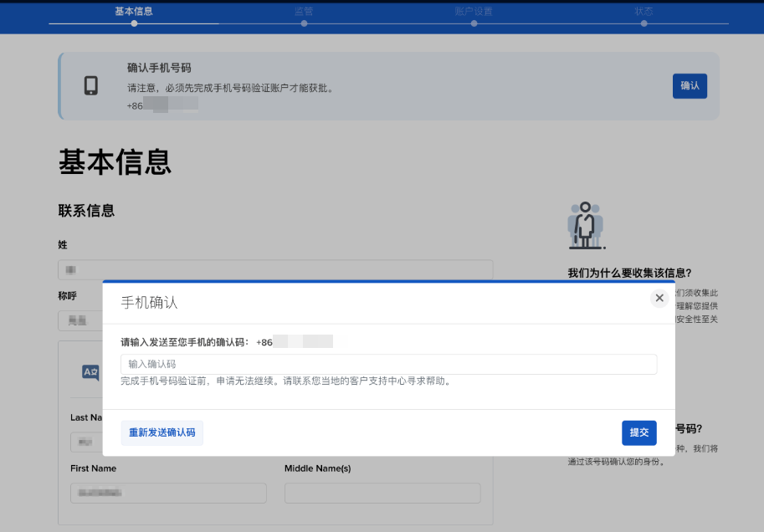Image resolution: width=764 pixels, height=532 pixels.
Task: Click the Middle Name(s) input field
Action: pos(382,494)
